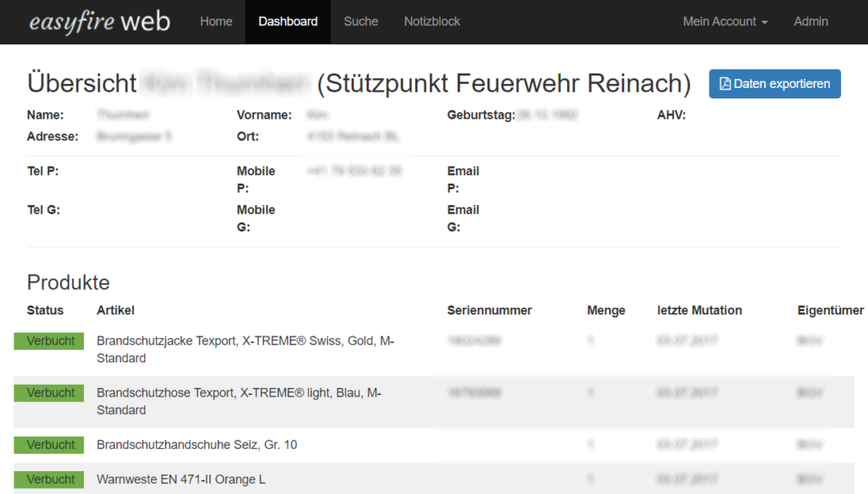Click the Verbucht badge for Warnweste EN 471-II
This screenshot has height=494, width=868.
[49, 479]
